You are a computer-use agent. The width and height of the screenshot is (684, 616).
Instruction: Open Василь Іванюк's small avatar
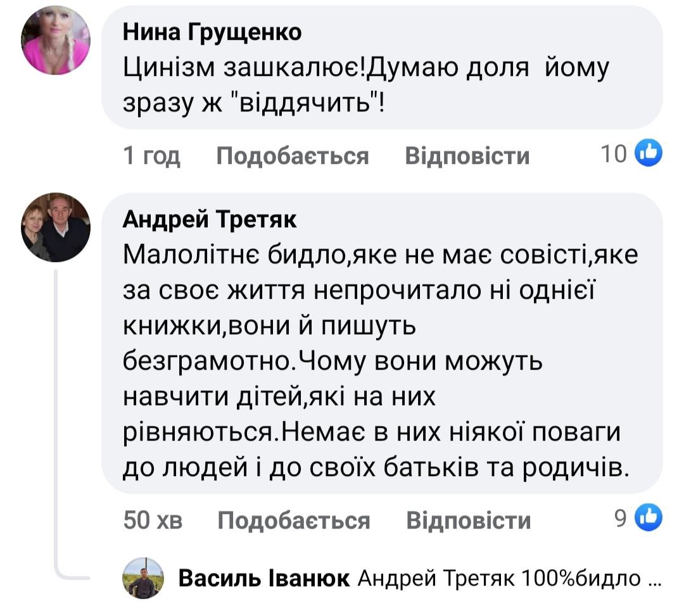tap(143, 578)
